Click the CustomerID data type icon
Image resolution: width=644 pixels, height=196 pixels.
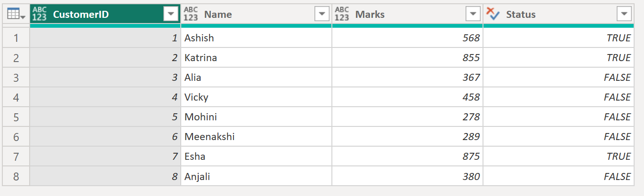[x=40, y=15]
